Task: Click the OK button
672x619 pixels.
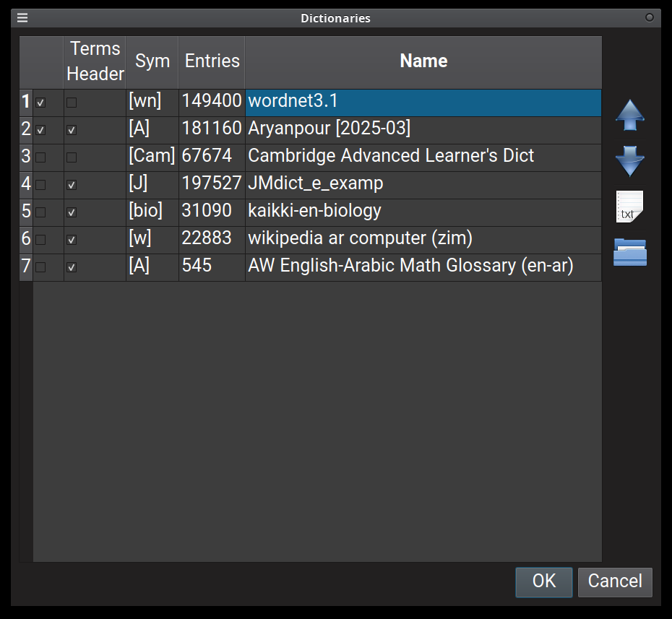Action: click(544, 582)
